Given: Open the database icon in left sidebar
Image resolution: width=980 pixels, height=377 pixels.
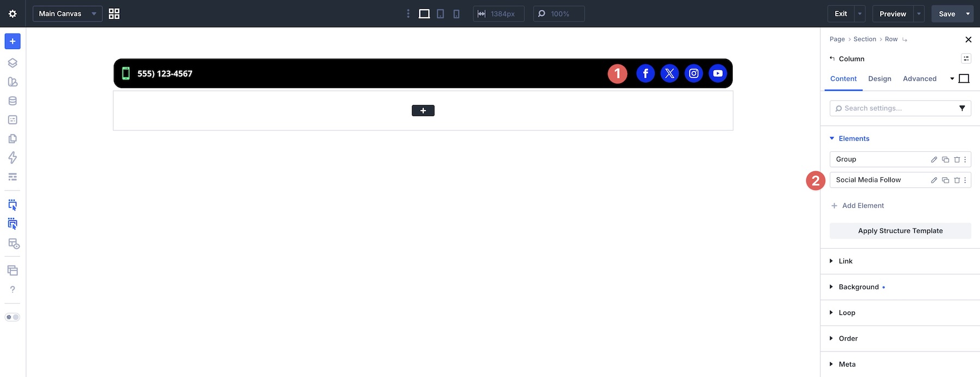Looking at the screenshot, I should (x=13, y=101).
